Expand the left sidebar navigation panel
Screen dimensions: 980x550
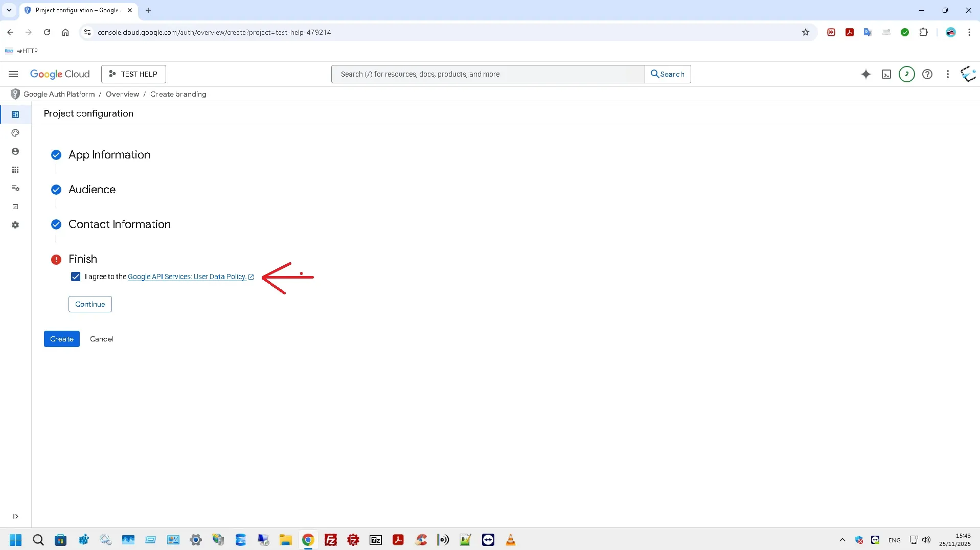pos(15,516)
